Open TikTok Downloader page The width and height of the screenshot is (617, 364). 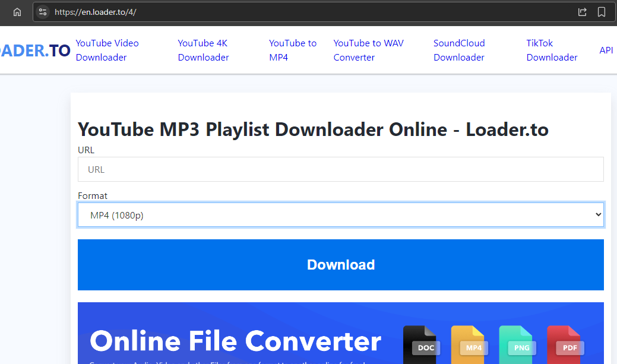(x=552, y=50)
